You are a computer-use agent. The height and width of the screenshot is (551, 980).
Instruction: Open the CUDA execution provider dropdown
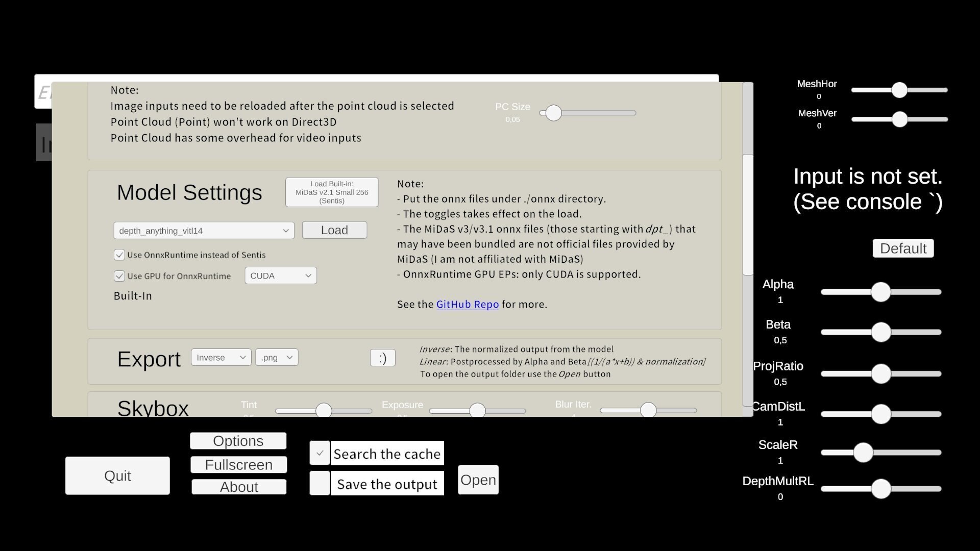coord(281,275)
